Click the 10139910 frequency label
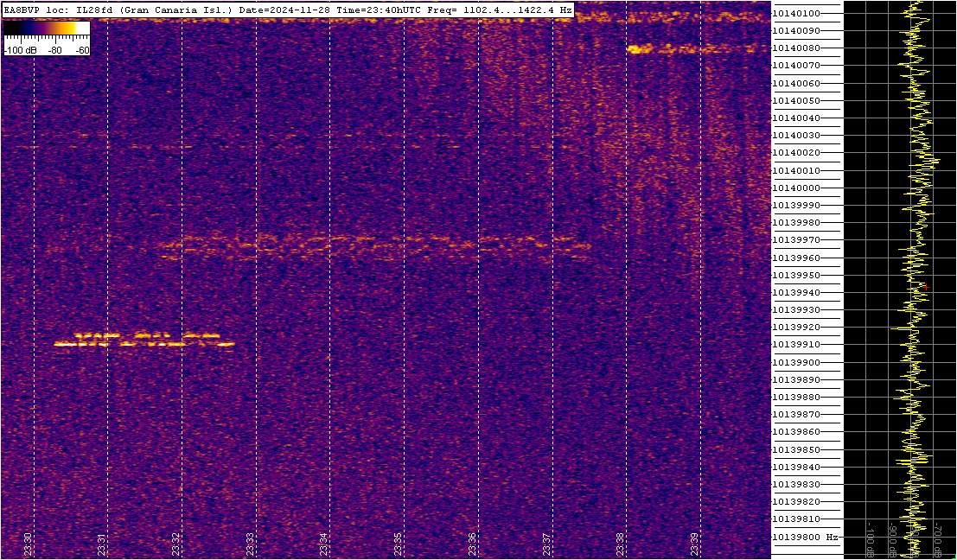This screenshot has width=957, height=560. point(795,346)
